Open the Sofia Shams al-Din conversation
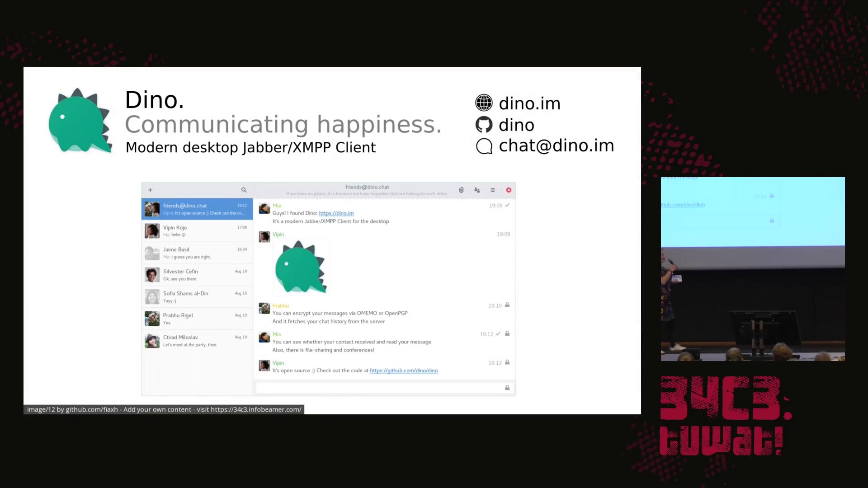Image resolution: width=868 pixels, height=488 pixels. pos(197,296)
